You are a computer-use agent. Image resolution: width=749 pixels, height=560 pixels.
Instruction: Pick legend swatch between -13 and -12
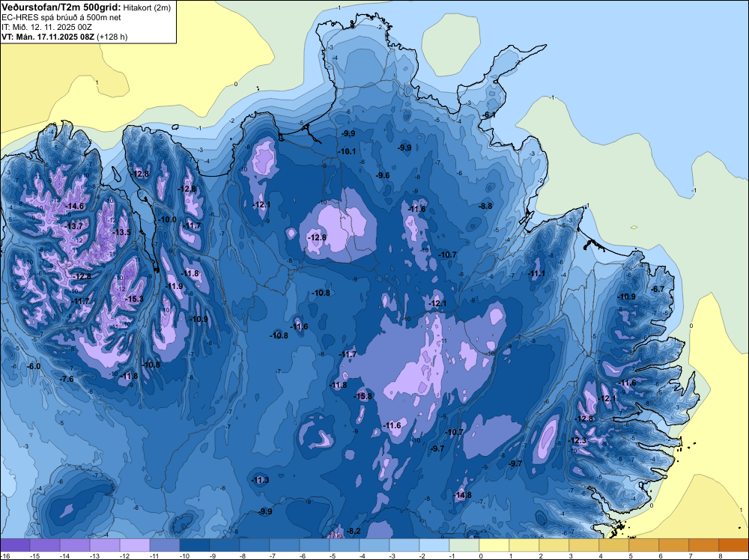click(105, 545)
